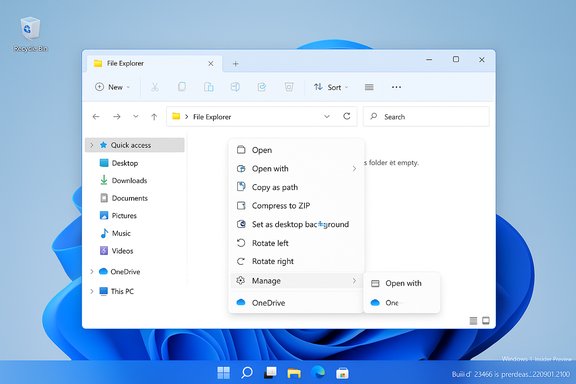Click the Delete trash icon in toolbar
The height and width of the screenshot is (384, 576).
point(289,87)
